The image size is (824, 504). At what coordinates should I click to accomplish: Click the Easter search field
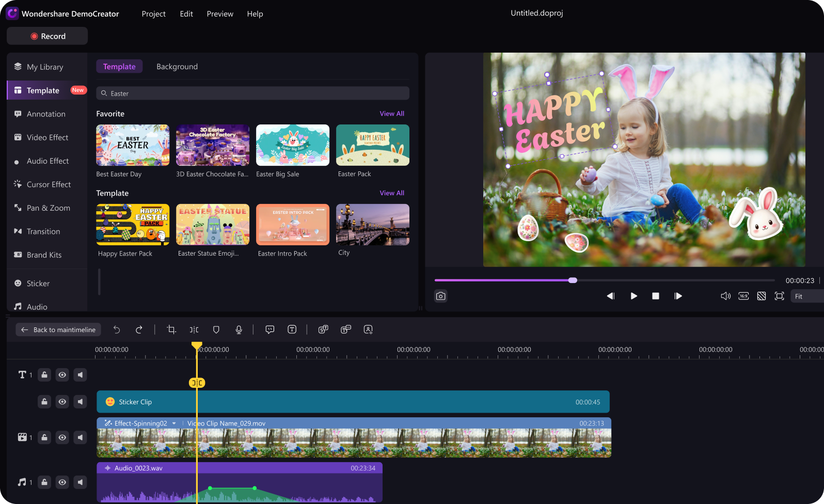click(252, 93)
